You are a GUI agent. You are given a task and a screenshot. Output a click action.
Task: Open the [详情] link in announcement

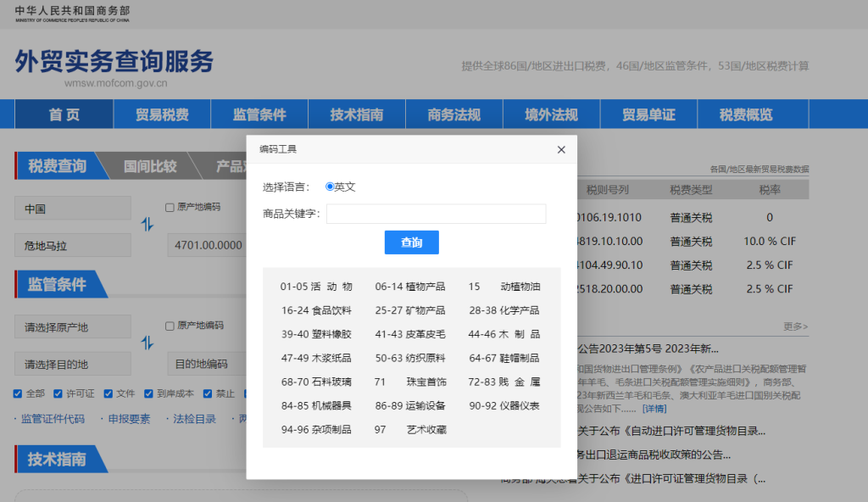click(654, 409)
